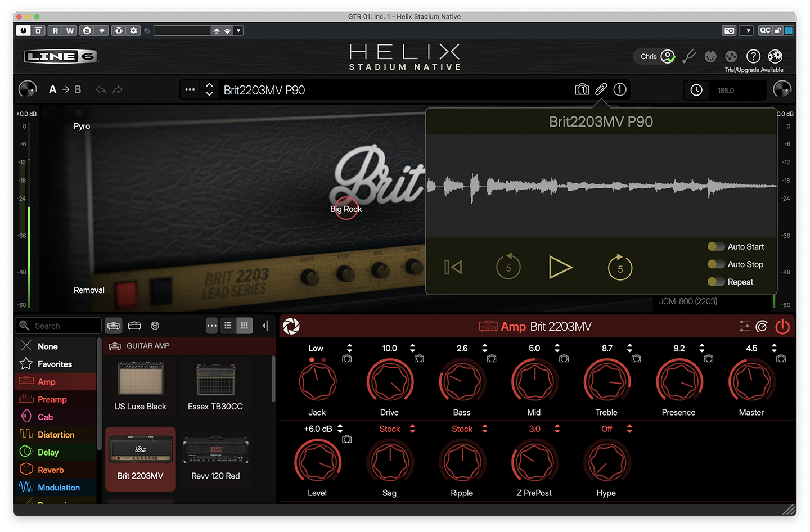Click the Sag Stock stepper arrows
Viewport: 810px width, 532px height.
(412, 429)
